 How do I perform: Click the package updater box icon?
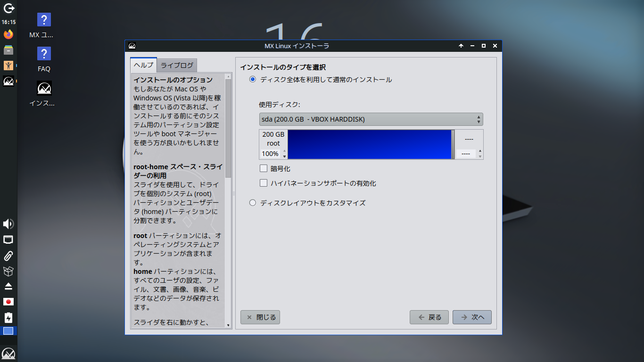[8, 271]
